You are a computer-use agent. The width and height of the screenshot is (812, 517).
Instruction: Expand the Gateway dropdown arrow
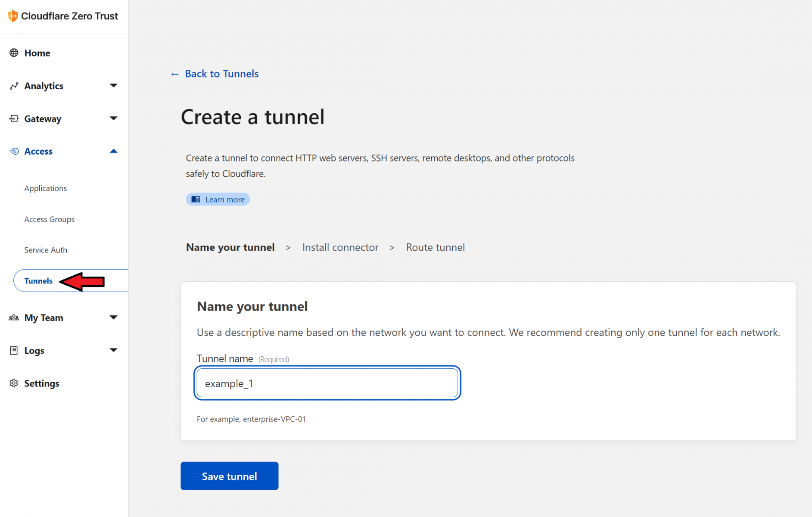coord(113,118)
